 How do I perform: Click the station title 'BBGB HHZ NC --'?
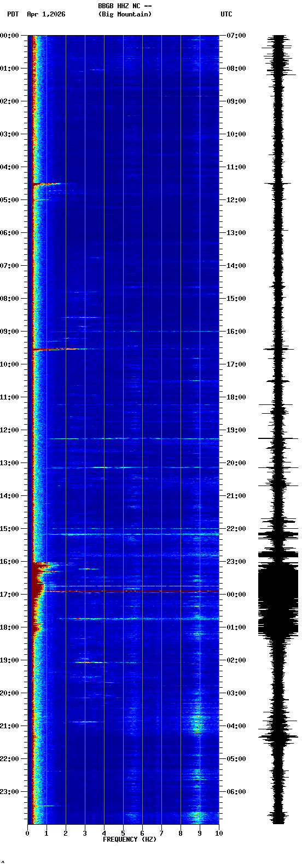[125, 6]
